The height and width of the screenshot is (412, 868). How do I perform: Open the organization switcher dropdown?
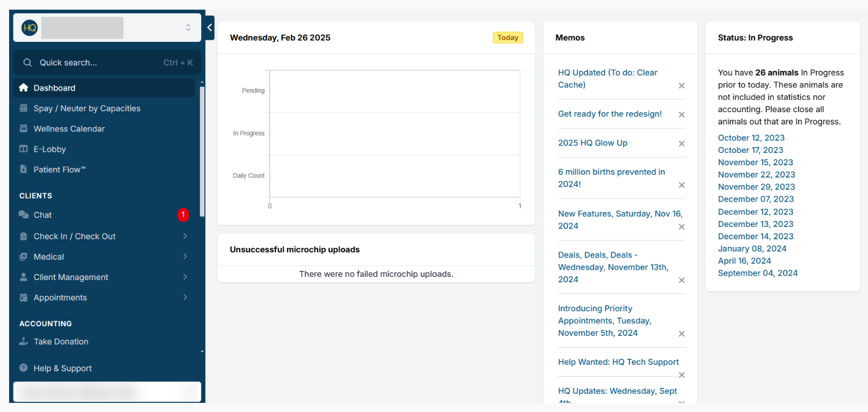click(188, 28)
